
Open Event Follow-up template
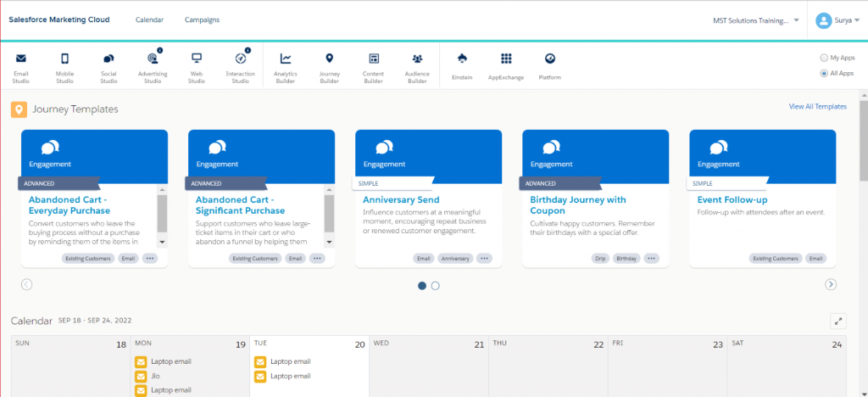pos(732,200)
